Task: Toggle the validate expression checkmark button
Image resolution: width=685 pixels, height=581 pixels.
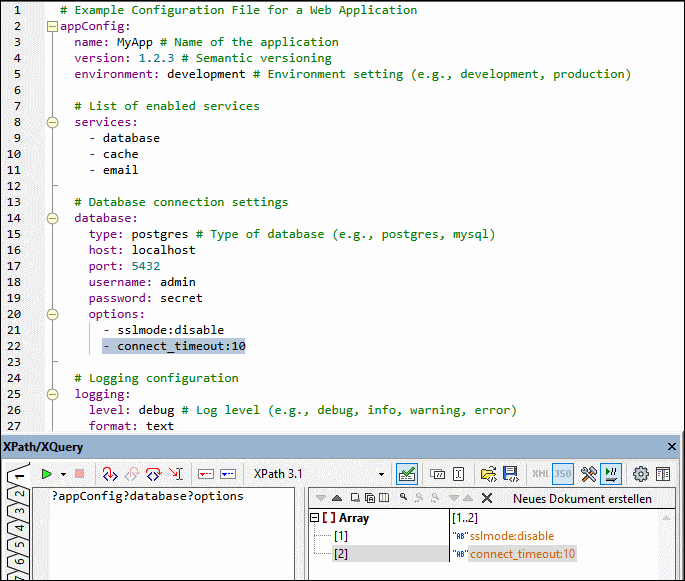Action: coord(407,473)
